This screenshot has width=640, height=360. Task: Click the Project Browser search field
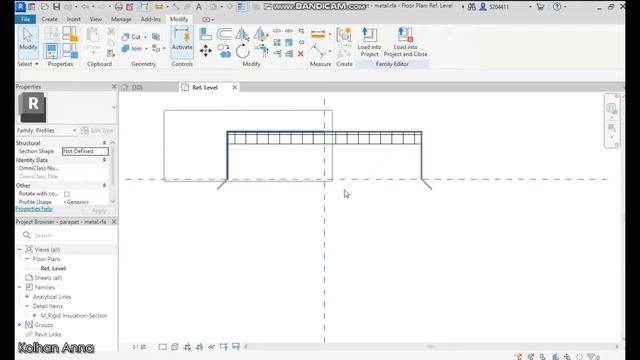[x=67, y=236]
